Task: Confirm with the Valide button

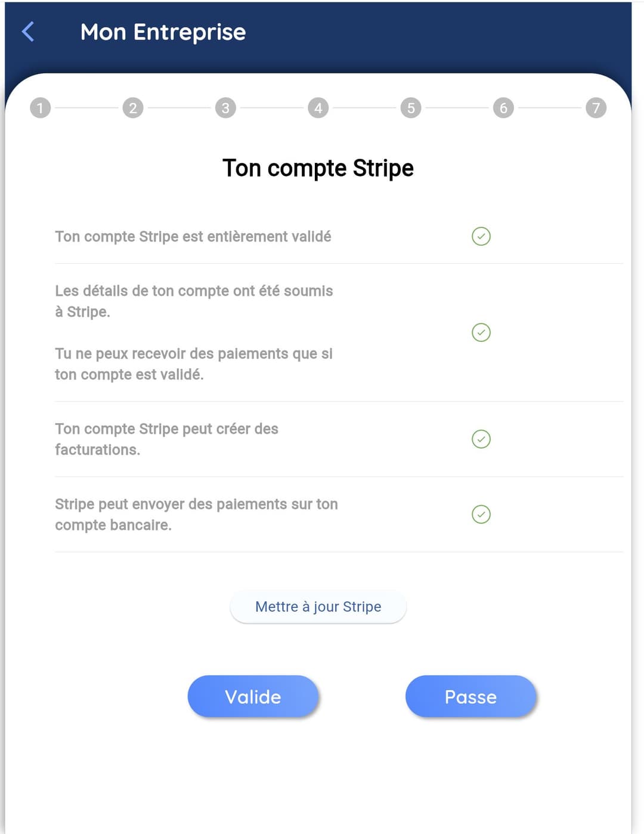Action: click(x=253, y=696)
